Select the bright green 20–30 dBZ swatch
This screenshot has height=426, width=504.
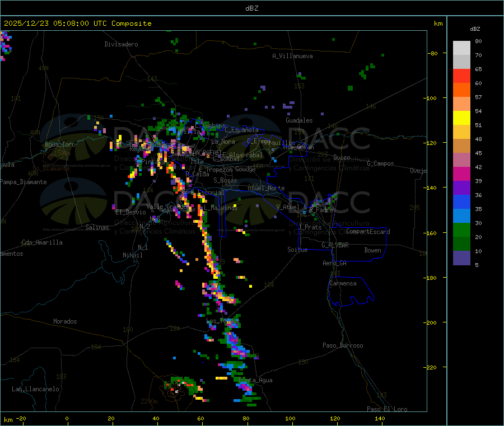[x=461, y=230]
